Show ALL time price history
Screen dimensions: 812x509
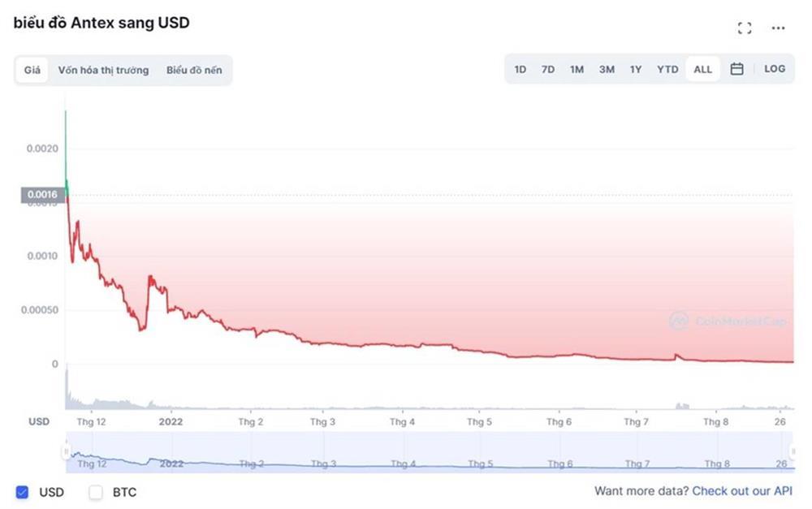(x=702, y=69)
